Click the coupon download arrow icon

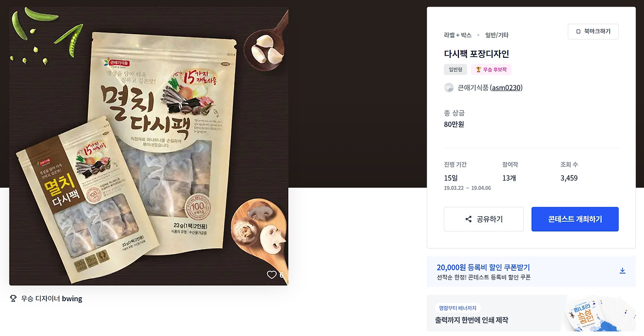622,271
